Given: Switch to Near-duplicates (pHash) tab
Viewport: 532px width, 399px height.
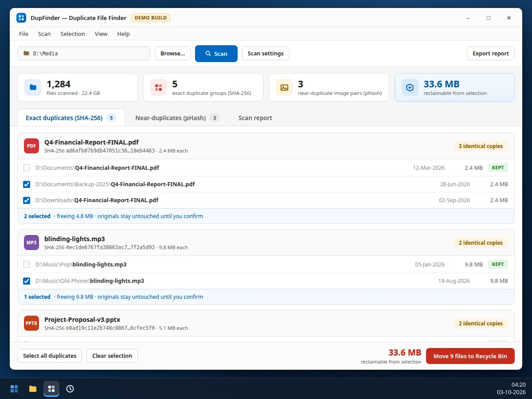Looking at the screenshot, I should (177, 118).
